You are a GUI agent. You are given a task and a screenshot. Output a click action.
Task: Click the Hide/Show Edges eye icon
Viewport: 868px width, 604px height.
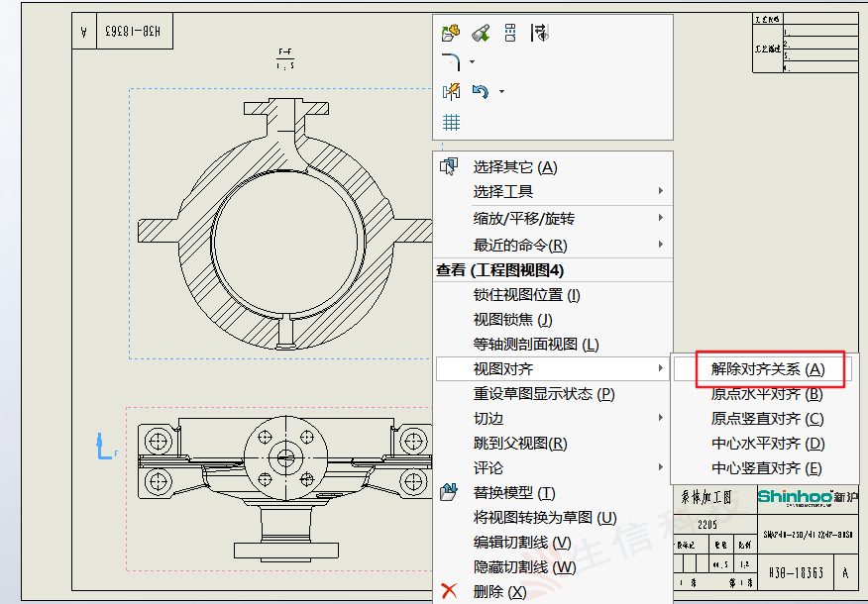pyautogui.click(x=540, y=33)
